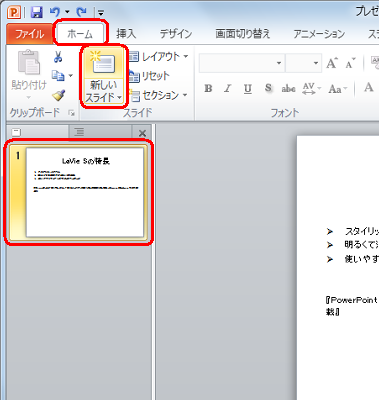
Task: Open the クリップボード dialog launcher
Action: (x=71, y=113)
